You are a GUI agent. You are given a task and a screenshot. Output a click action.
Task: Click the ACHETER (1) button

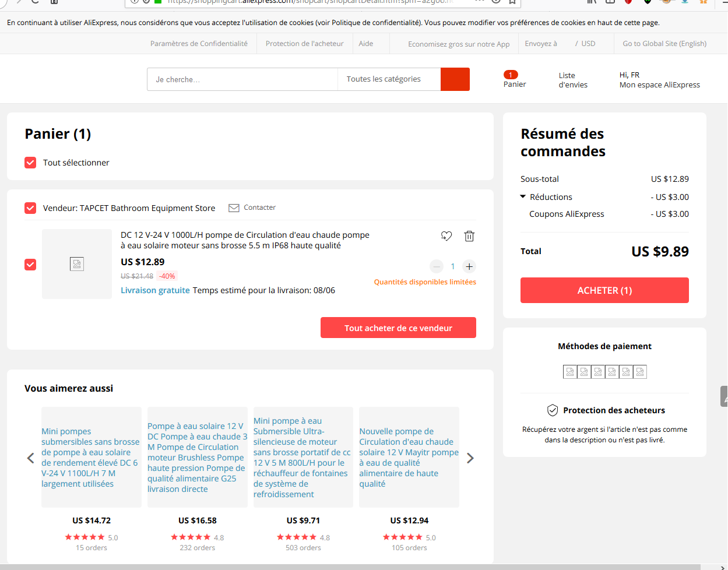pyautogui.click(x=604, y=290)
